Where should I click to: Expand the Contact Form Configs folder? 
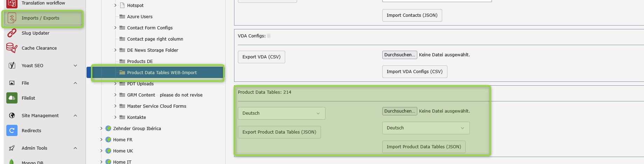click(115, 28)
